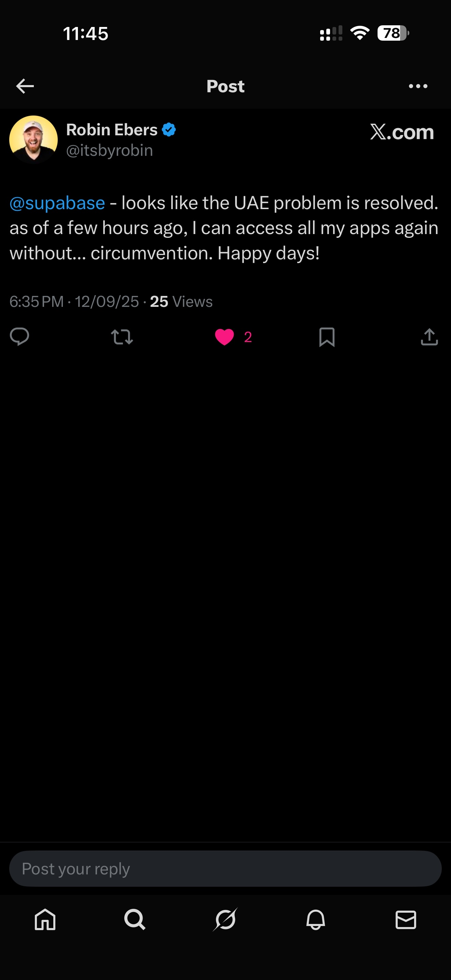Tap the share upload icon
451x980 pixels.
[x=429, y=337]
